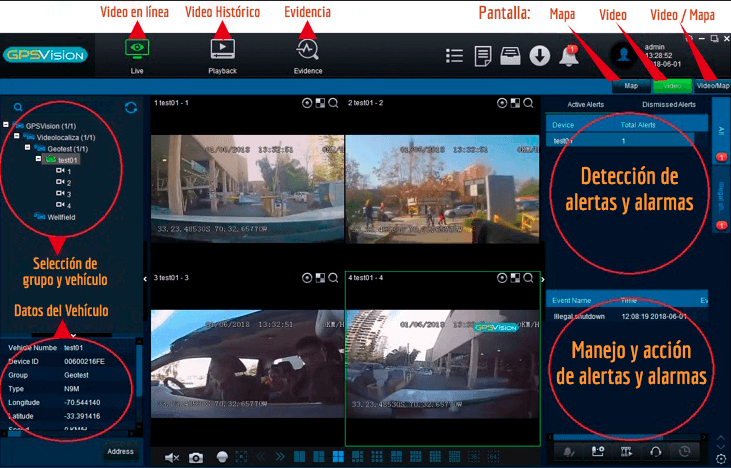
Task: Select the test01 - 3 in-cabin video feed
Action: pyautogui.click(x=247, y=364)
